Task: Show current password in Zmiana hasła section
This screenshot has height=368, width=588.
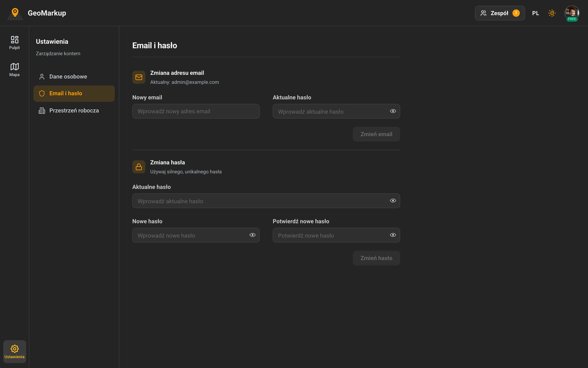Action: tap(393, 201)
